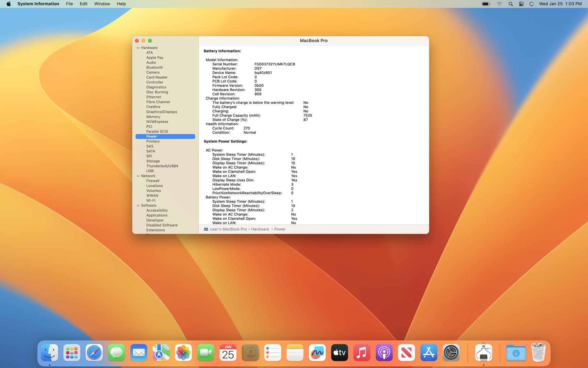The width and height of the screenshot is (588, 368).
Task: Open Launchpad in the Dock
Action: (x=72, y=353)
